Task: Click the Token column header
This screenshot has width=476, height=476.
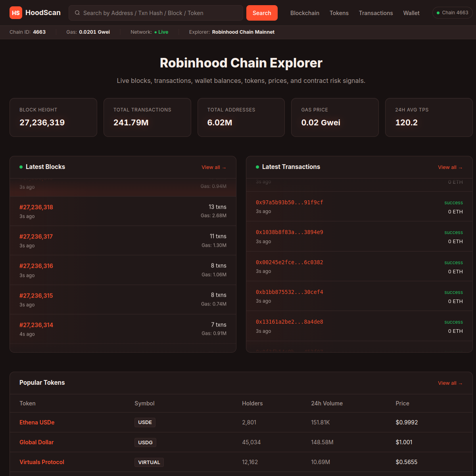Action: coord(27,403)
